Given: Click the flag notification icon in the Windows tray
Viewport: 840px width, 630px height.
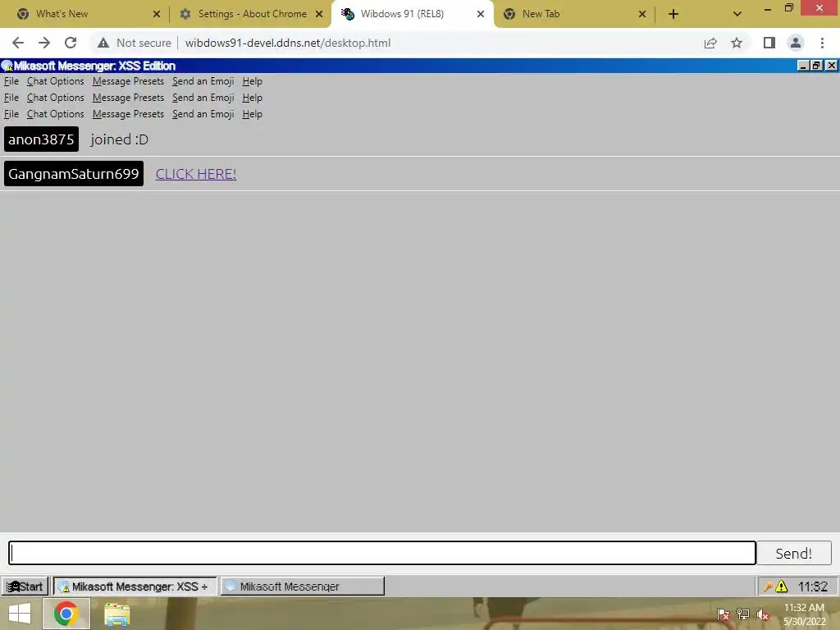Looking at the screenshot, I should click(x=724, y=614).
